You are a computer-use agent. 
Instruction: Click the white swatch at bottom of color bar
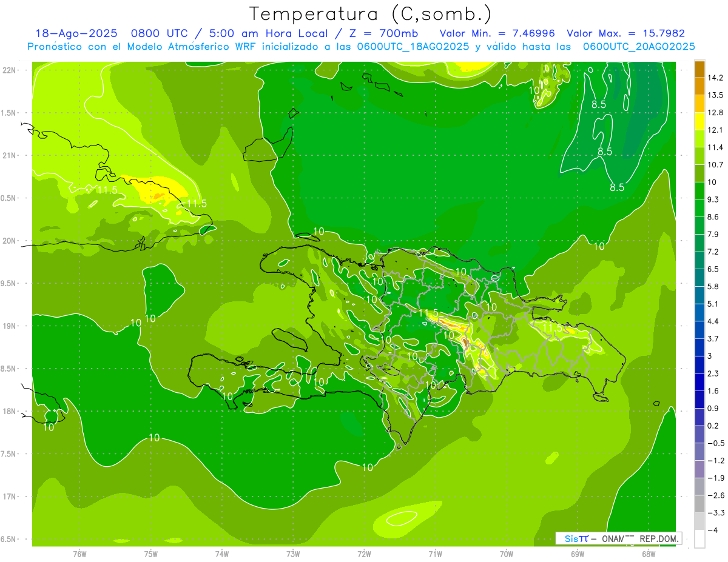[x=699, y=539]
